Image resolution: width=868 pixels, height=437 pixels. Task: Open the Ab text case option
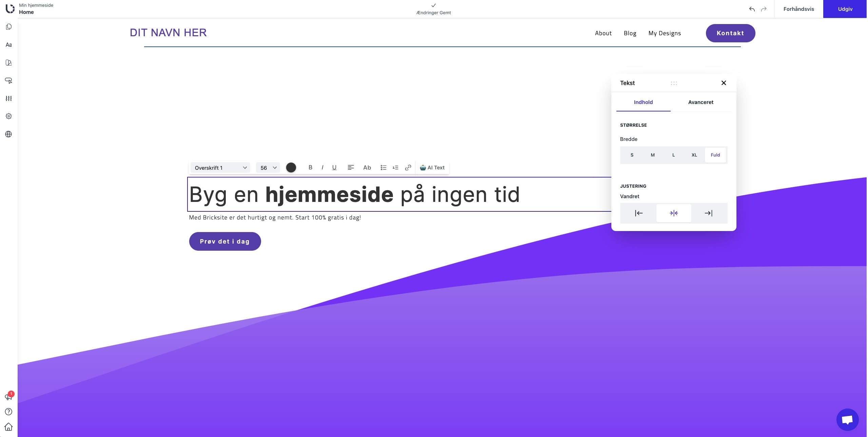(x=367, y=167)
